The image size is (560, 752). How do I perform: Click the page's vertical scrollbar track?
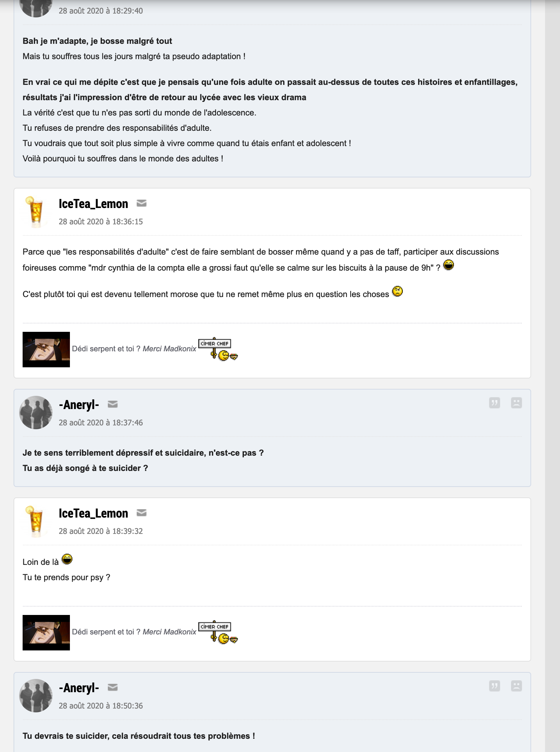tap(552, 376)
